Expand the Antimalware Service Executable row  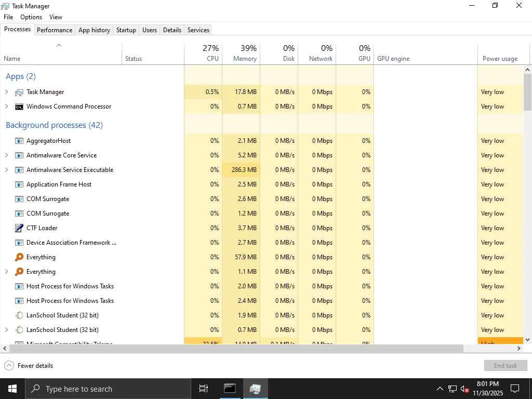(6, 170)
